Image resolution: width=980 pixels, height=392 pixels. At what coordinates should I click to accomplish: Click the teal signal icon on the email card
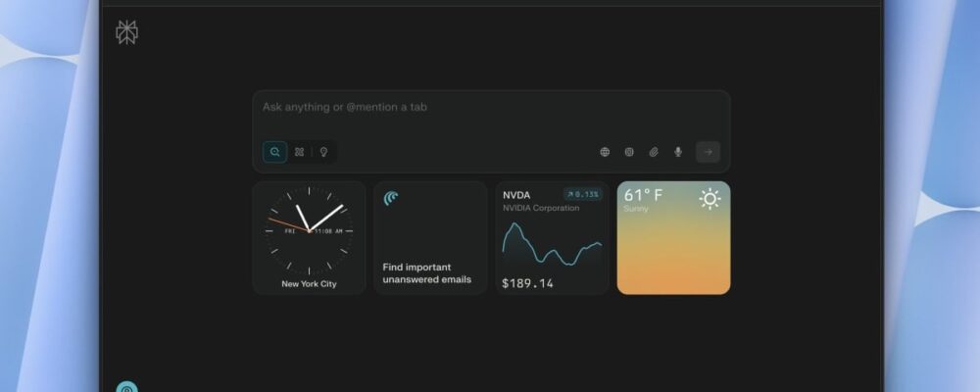pyautogui.click(x=391, y=198)
